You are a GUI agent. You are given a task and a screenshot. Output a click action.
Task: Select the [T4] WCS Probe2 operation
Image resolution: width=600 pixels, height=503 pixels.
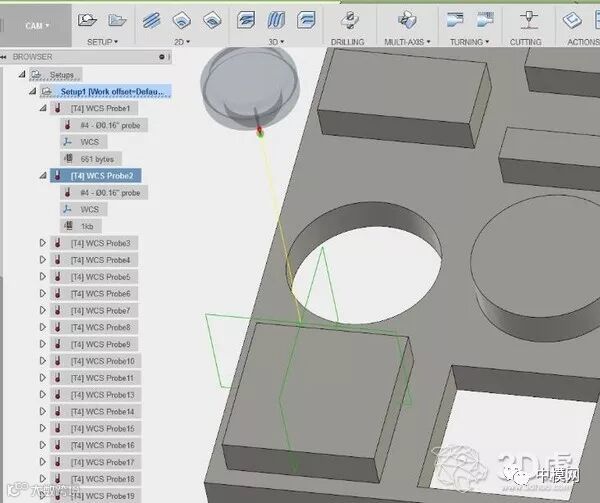pyautogui.click(x=95, y=176)
